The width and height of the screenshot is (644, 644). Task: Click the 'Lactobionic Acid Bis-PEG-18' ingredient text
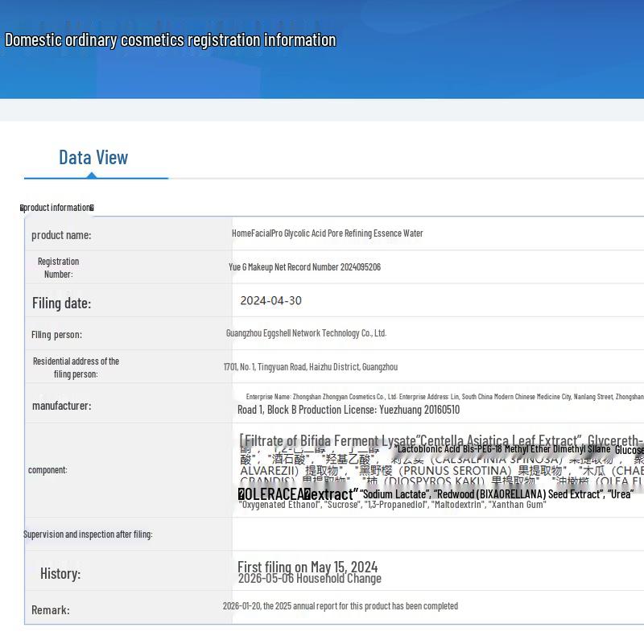point(504,449)
